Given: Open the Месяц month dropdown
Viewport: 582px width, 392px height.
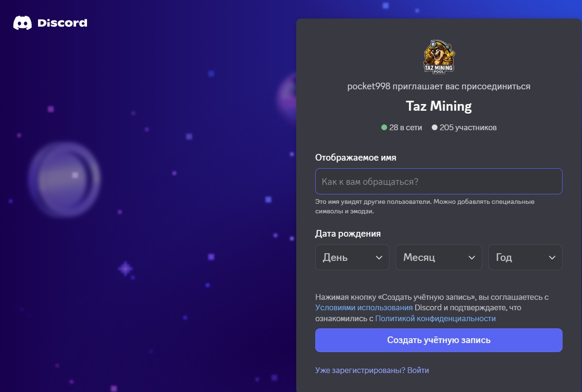Looking at the screenshot, I should tap(438, 258).
